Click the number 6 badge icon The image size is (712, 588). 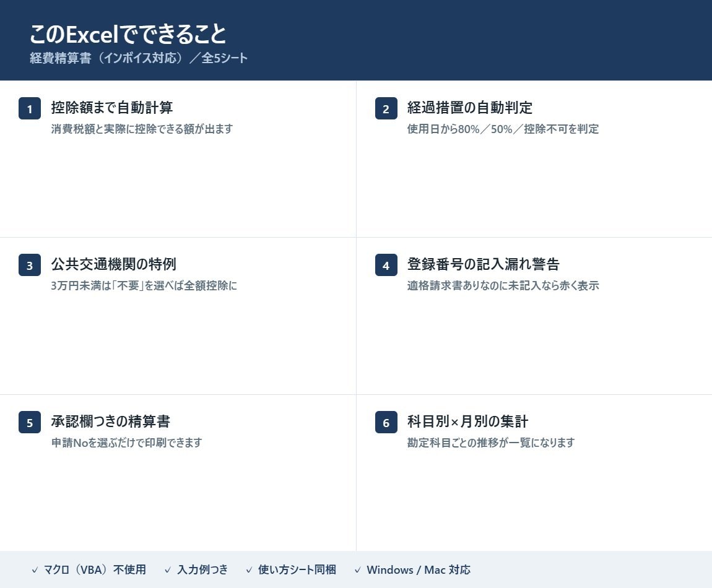[x=386, y=422]
